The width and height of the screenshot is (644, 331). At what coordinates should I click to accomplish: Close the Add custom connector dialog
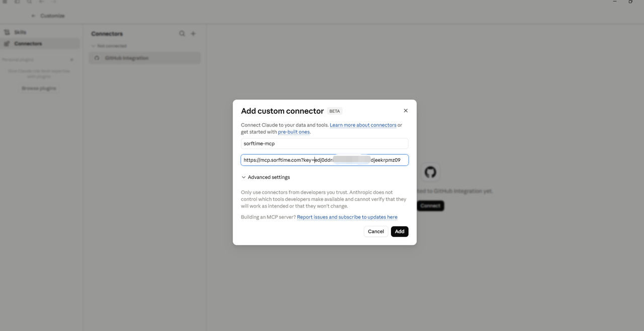click(406, 111)
